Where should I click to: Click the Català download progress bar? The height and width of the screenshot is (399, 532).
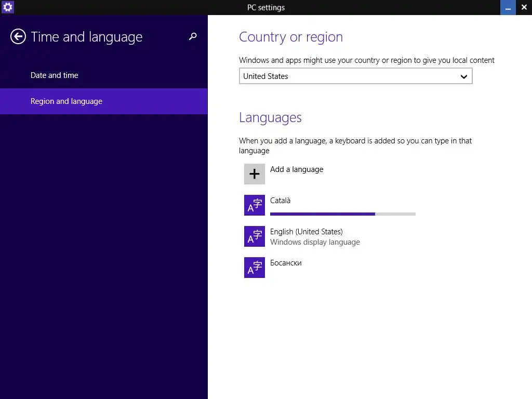pos(343,214)
